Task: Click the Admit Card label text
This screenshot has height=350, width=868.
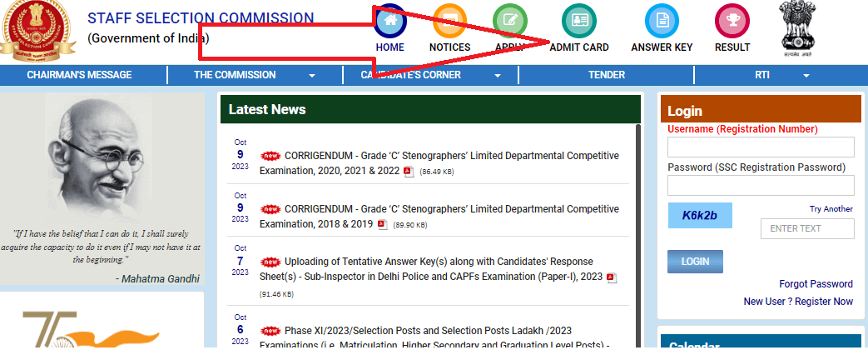Action: (x=579, y=47)
